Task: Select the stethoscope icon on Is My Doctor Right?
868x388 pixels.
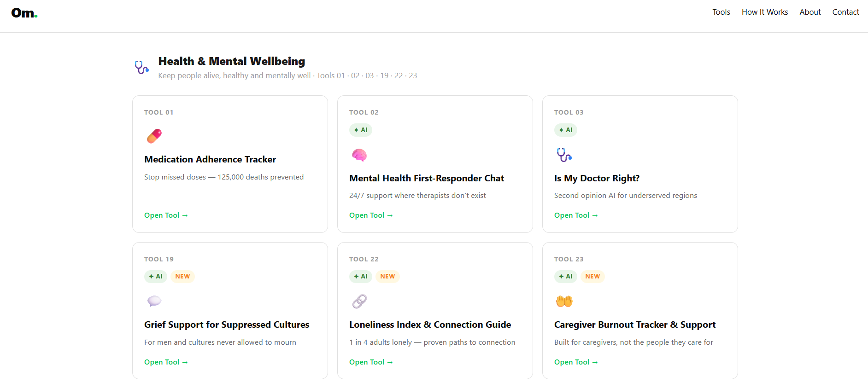Action: (x=564, y=155)
